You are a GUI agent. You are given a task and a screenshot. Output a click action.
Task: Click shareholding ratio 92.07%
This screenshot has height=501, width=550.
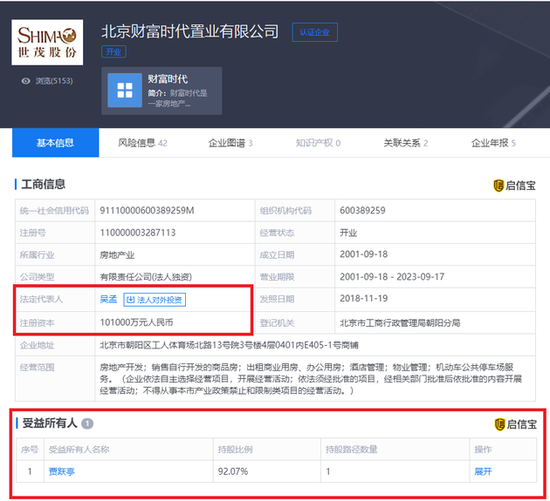[233, 472]
